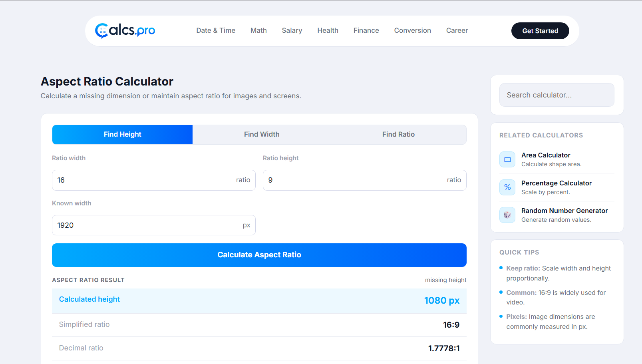642x364 pixels.
Task: Click the Aspect Ratio Calculator heading
Action: 107,82
